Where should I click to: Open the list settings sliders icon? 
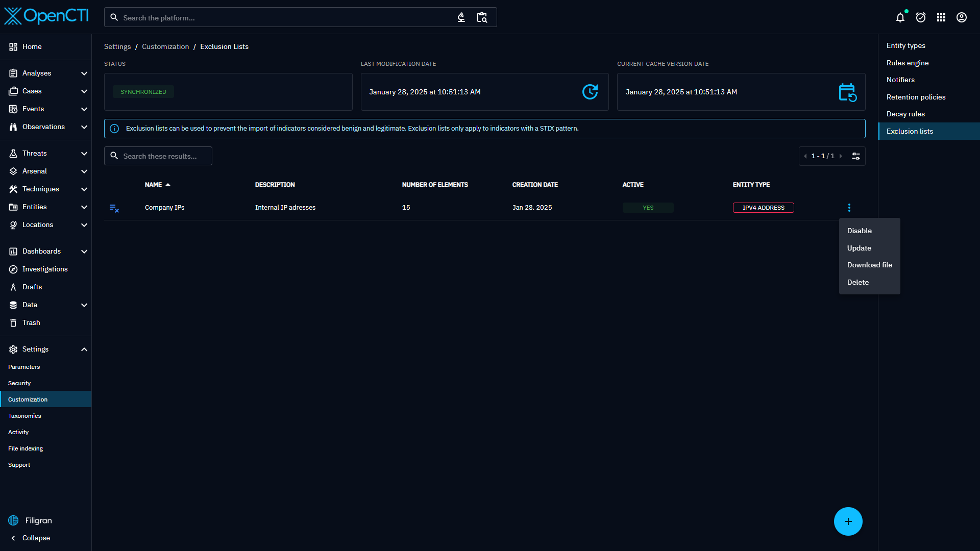tap(856, 156)
